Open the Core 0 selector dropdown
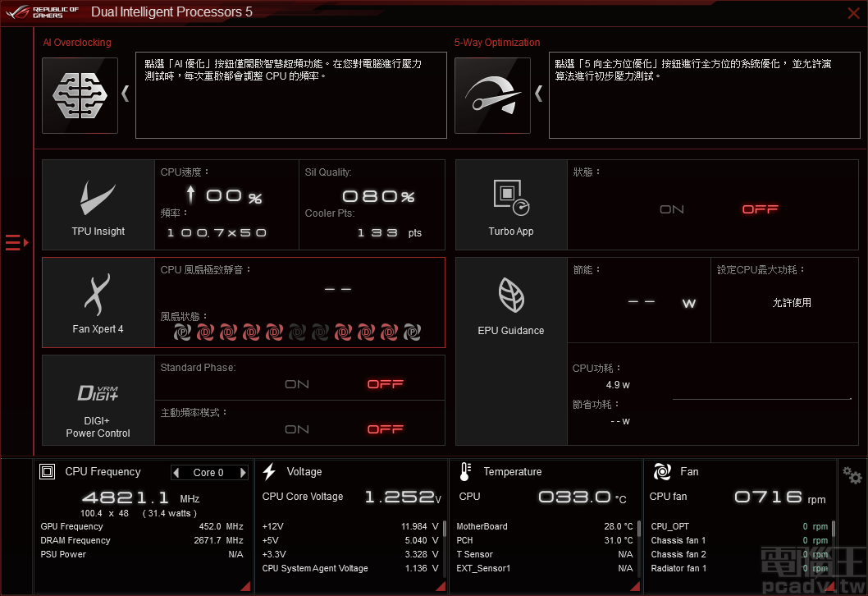 pos(209,472)
